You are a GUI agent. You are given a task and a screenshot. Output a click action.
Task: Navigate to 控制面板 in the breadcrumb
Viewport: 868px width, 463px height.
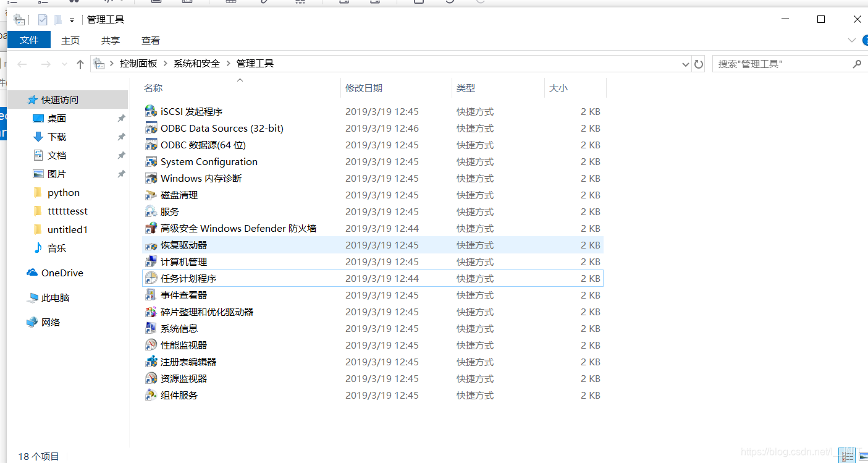138,64
